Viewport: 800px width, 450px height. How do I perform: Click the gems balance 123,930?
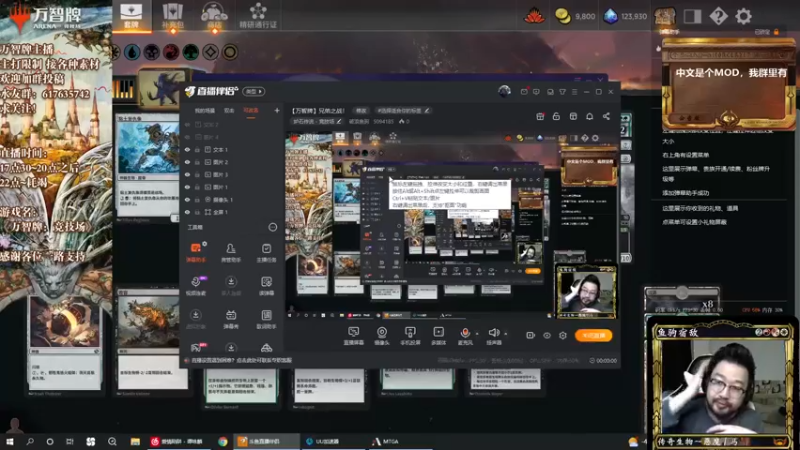pos(625,16)
